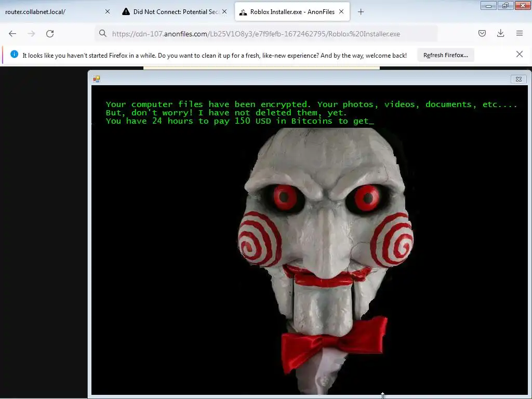Click the ransomware window title bar icon
532x399 pixels.
pyautogui.click(x=97, y=79)
